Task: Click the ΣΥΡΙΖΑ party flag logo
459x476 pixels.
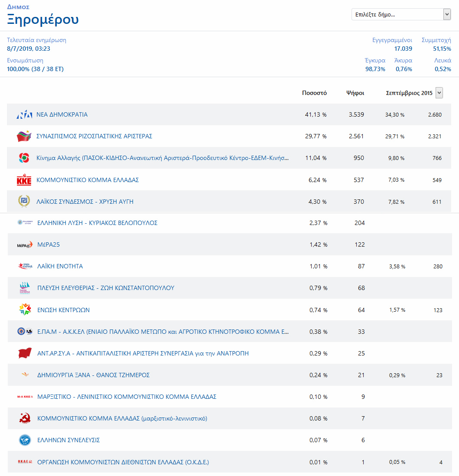Action: 24,136
